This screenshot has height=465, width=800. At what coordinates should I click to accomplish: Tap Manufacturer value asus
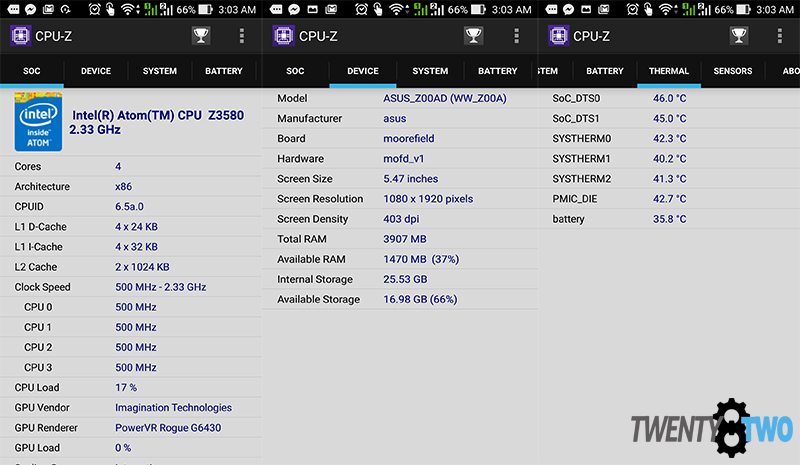pos(395,118)
